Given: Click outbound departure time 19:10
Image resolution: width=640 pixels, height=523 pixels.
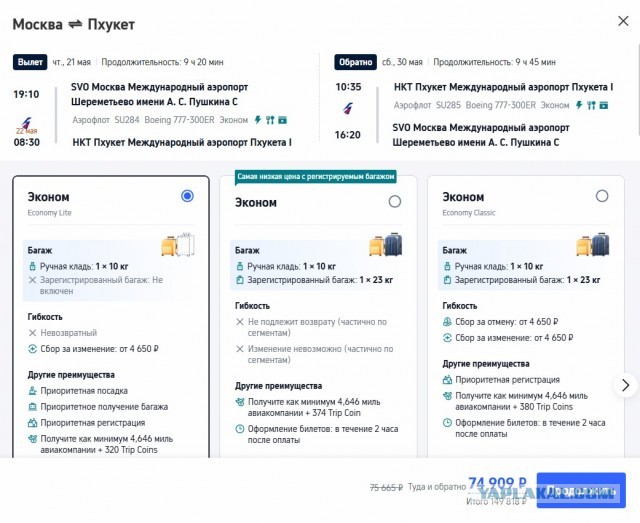Looking at the screenshot, I should point(26,94).
